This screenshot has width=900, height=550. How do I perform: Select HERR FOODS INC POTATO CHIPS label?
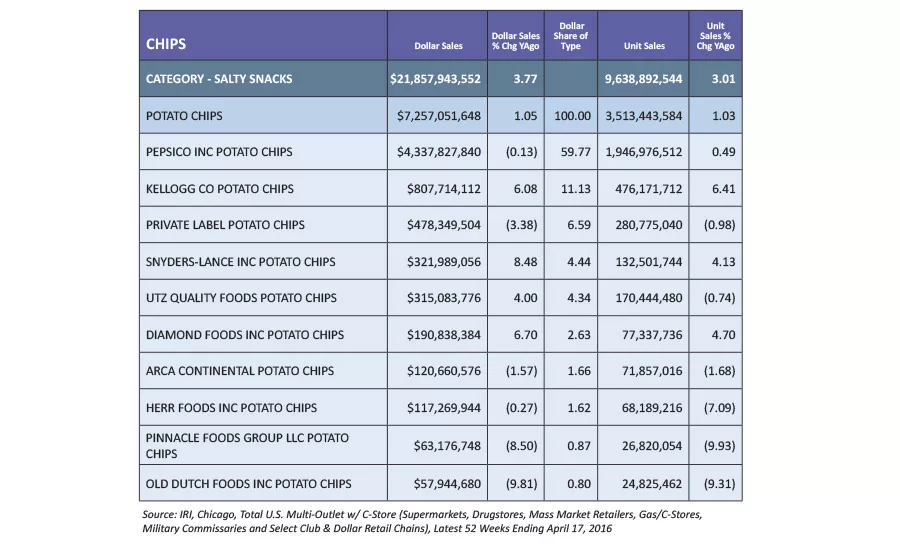(x=231, y=407)
